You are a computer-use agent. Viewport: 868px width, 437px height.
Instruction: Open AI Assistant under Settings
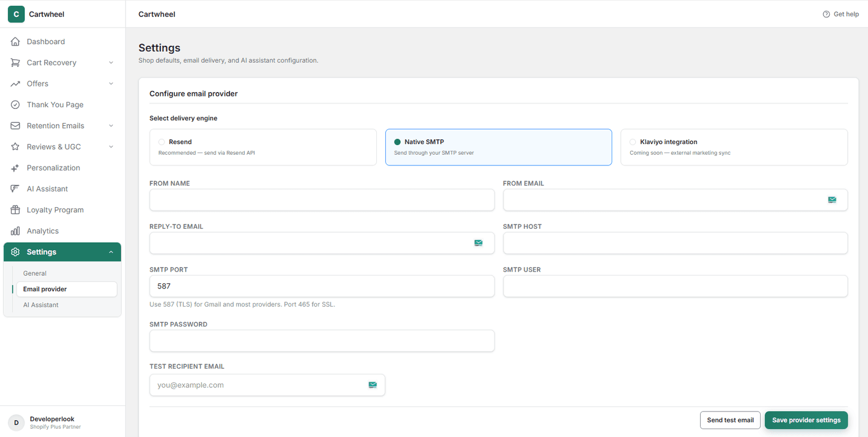(x=67, y=305)
